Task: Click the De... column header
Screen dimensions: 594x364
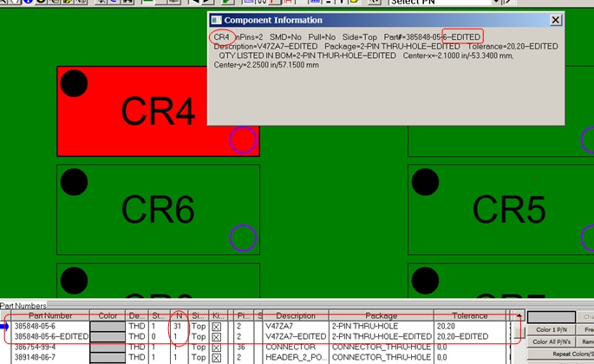Action: [136, 315]
